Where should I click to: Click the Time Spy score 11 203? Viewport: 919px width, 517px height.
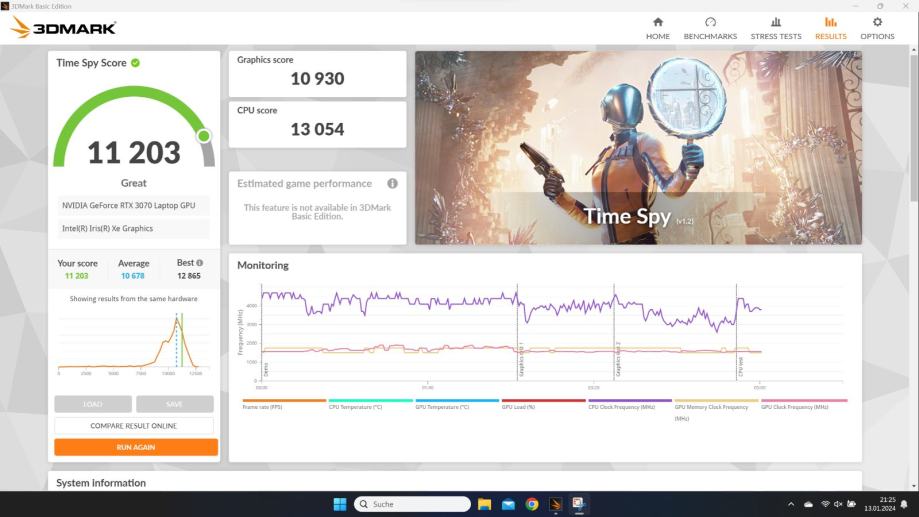(x=134, y=152)
